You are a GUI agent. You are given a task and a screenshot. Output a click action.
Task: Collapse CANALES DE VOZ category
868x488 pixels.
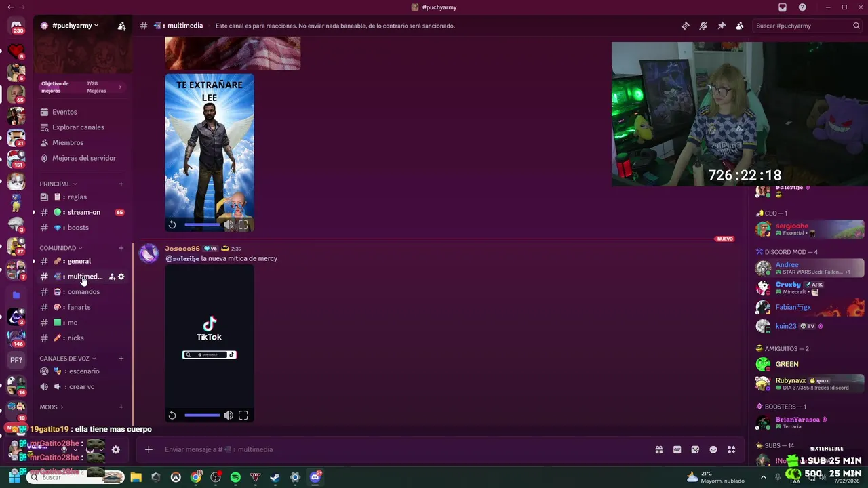point(67,359)
